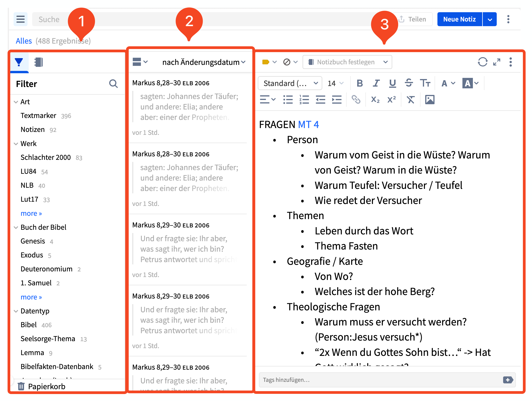The width and height of the screenshot is (532, 401).
Task: Open the nach Änderungsdatum sort dropdown
Action: tap(204, 62)
